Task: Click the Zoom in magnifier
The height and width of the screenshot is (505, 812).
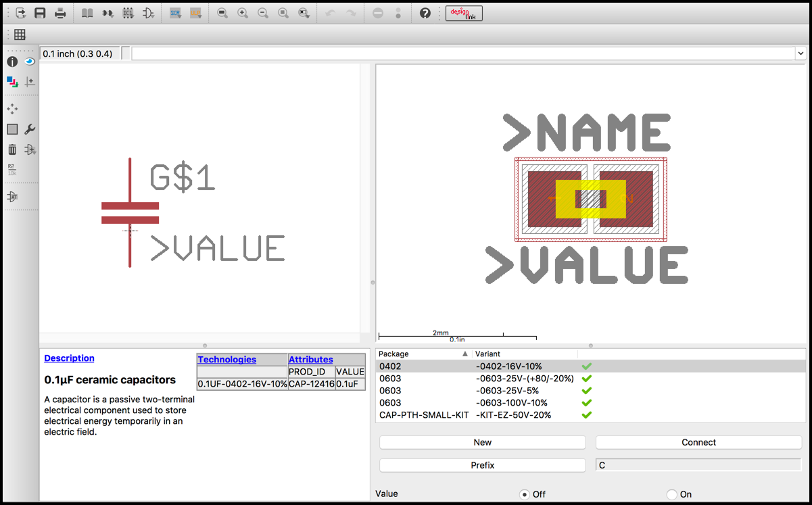Action: [242, 13]
